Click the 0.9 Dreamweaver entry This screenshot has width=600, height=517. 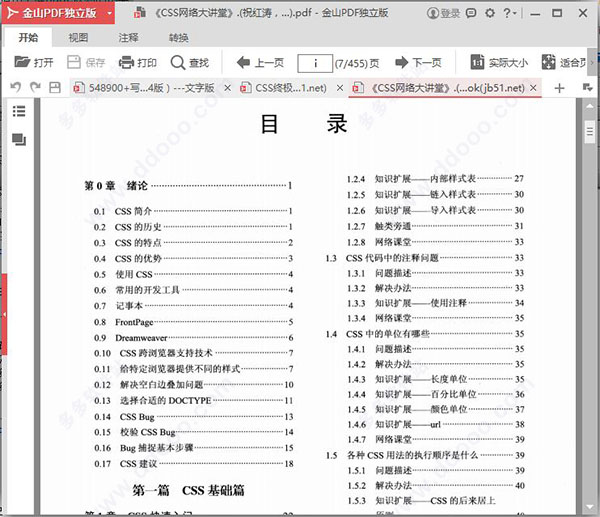pyautogui.click(x=194, y=338)
